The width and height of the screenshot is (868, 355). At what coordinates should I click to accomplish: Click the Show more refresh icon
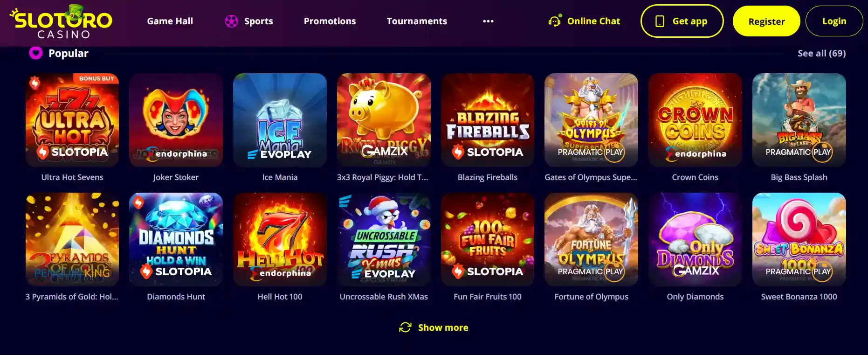tap(405, 327)
